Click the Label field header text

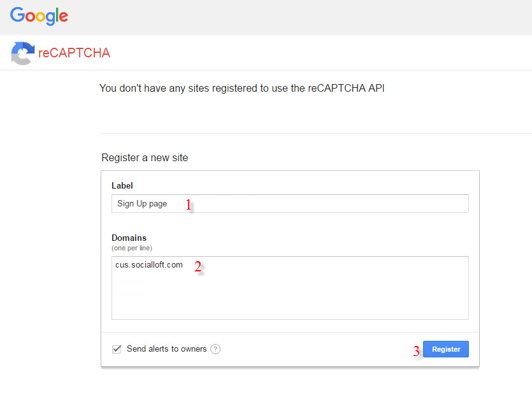point(122,185)
